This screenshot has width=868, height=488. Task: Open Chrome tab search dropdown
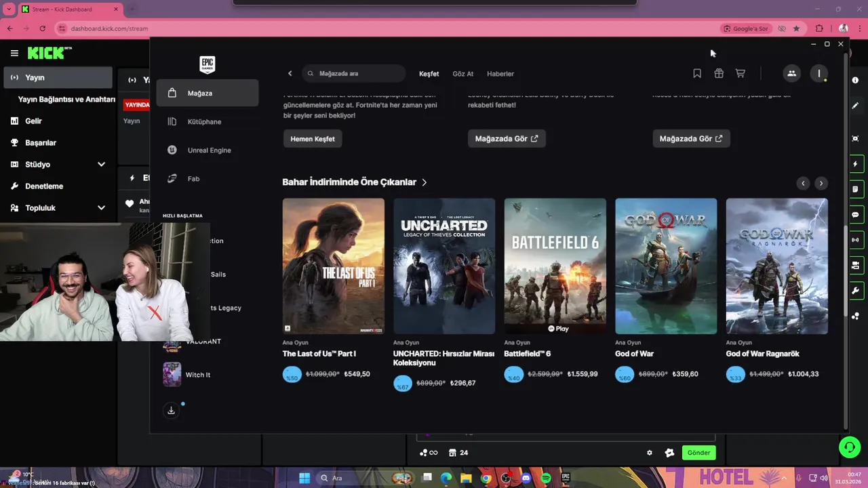[x=9, y=9]
